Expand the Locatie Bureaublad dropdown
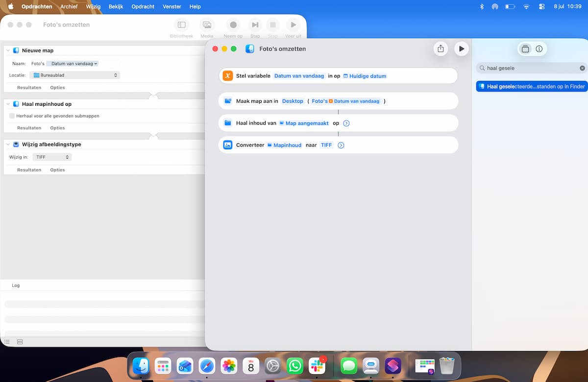The image size is (588, 382). click(74, 75)
